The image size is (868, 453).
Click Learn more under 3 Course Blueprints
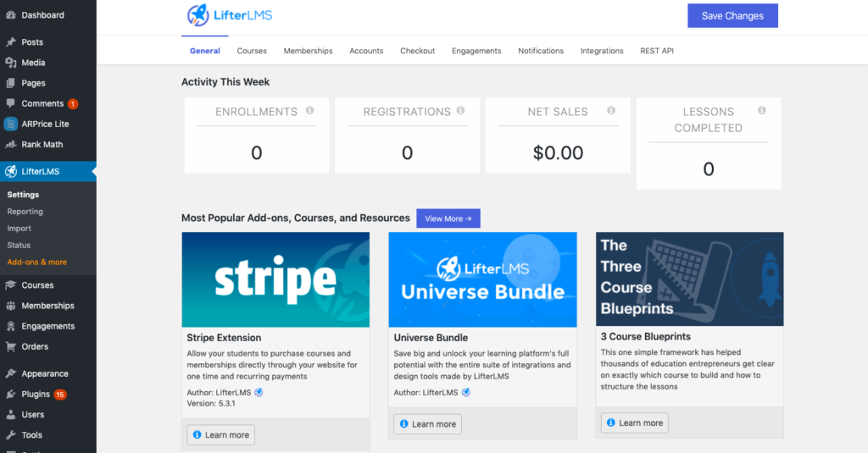(634, 423)
